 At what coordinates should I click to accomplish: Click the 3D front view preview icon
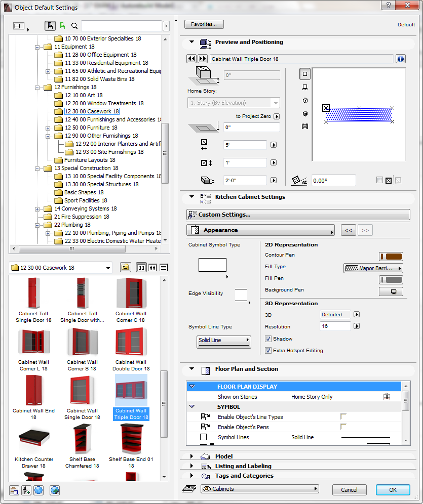[x=304, y=87]
